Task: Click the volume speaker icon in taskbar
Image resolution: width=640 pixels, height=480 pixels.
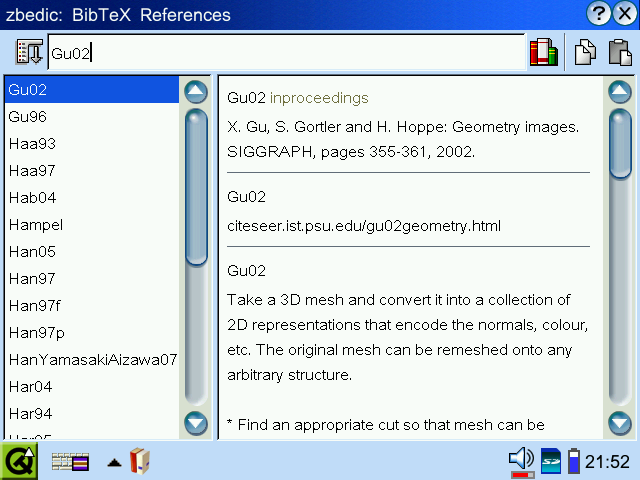Action: (521, 461)
